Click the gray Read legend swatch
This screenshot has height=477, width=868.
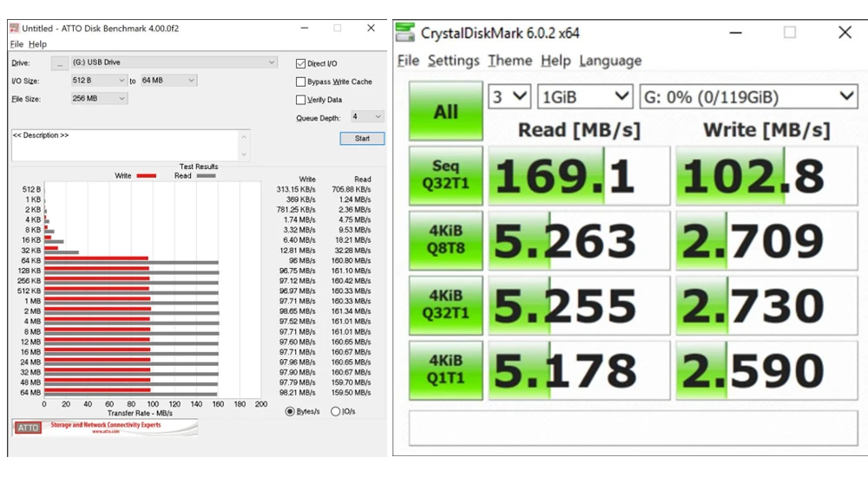click(206, 176)
